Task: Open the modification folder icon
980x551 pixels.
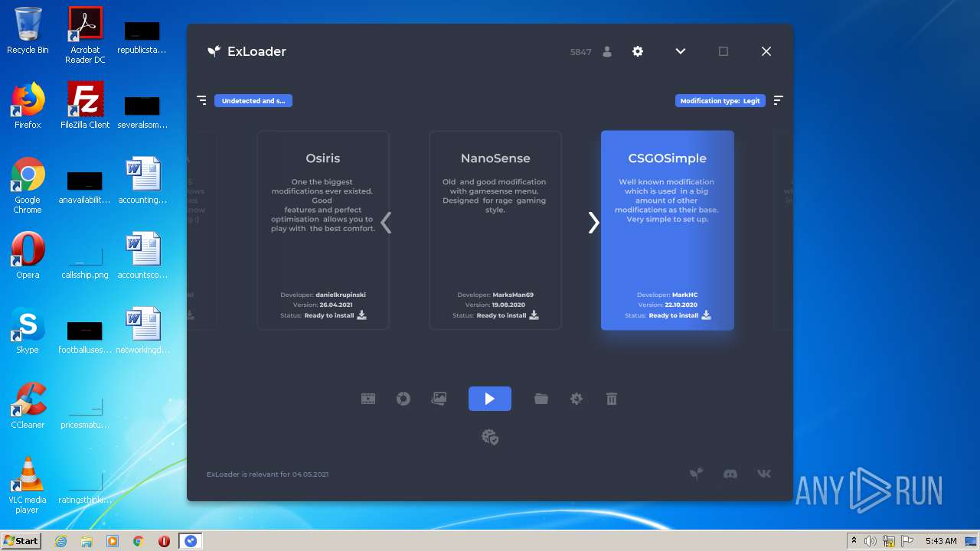Action: tap(541, 399)
